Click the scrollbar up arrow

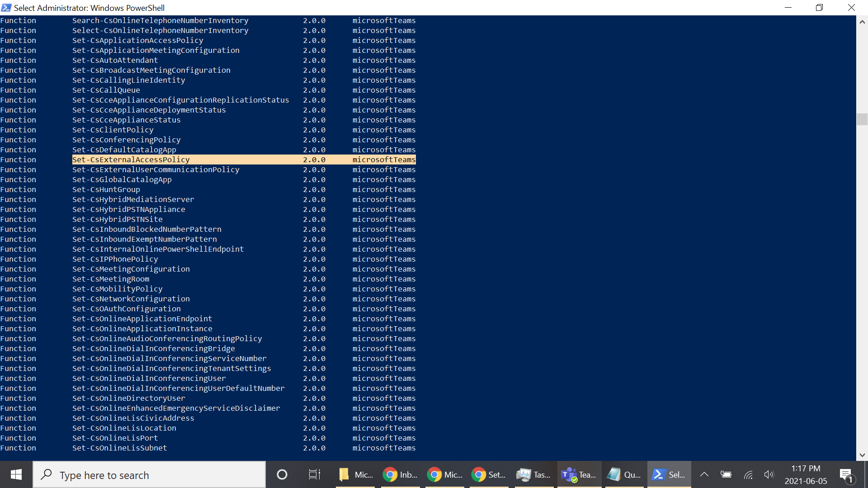(x=862, y=22)
